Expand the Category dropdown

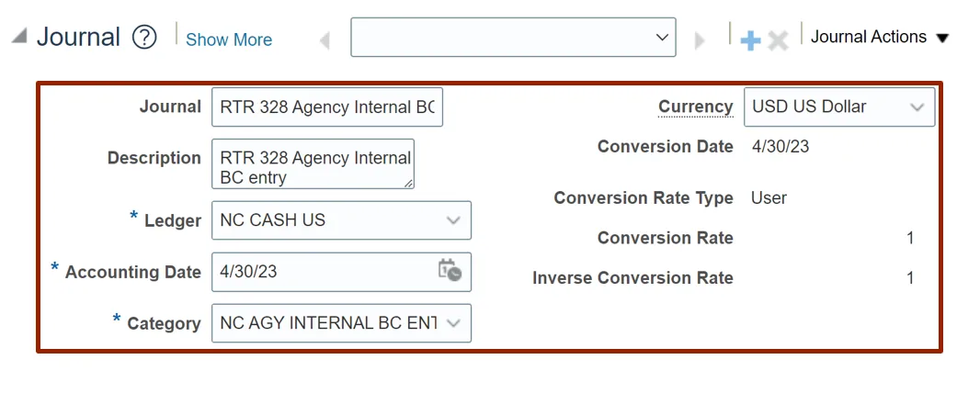point(456,323)
